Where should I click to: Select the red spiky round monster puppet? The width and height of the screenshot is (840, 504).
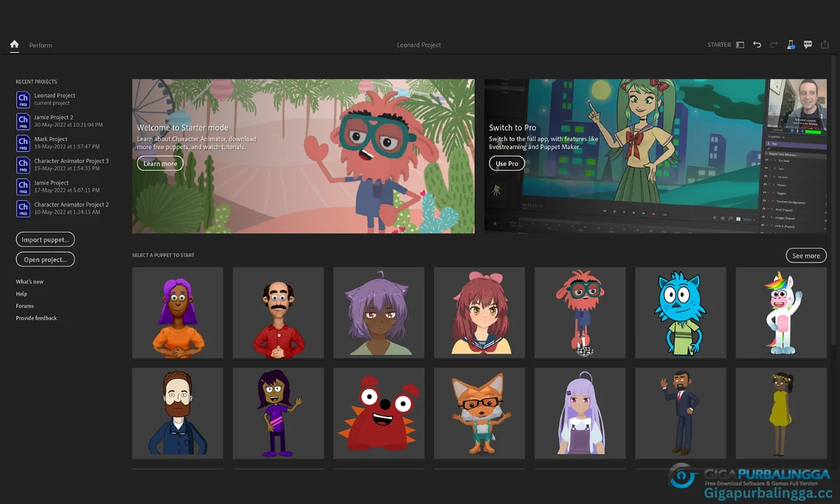pos(379,414)
